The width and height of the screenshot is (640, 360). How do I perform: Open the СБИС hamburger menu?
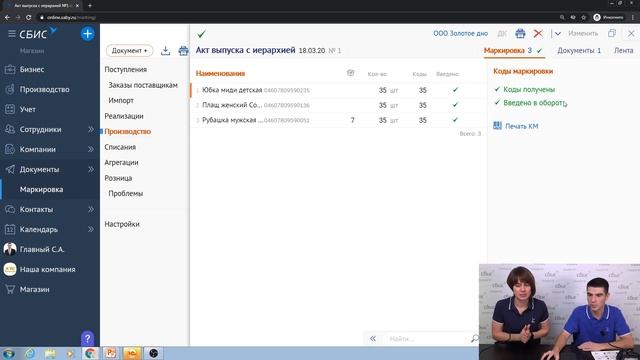pos(12,33)
